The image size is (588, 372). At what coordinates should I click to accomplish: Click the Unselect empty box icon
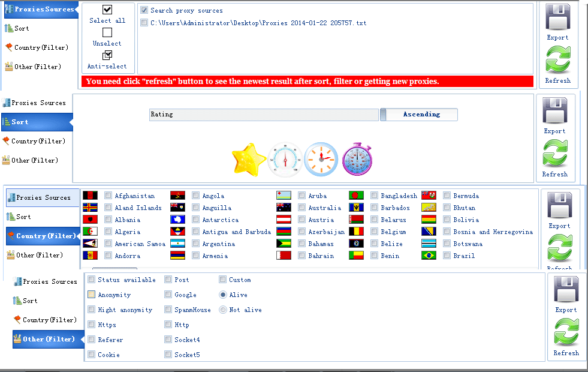click(x=107, y=32)
